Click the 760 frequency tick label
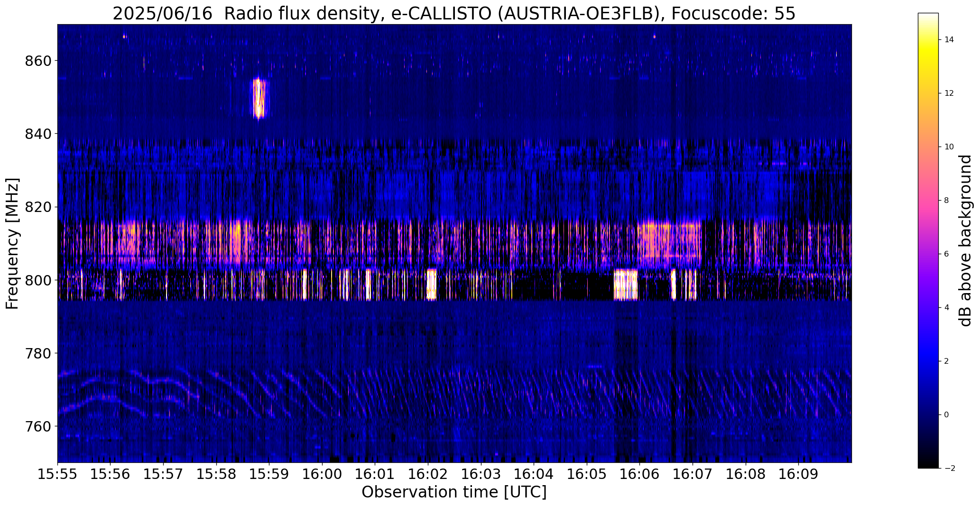 tap(37, 426)
